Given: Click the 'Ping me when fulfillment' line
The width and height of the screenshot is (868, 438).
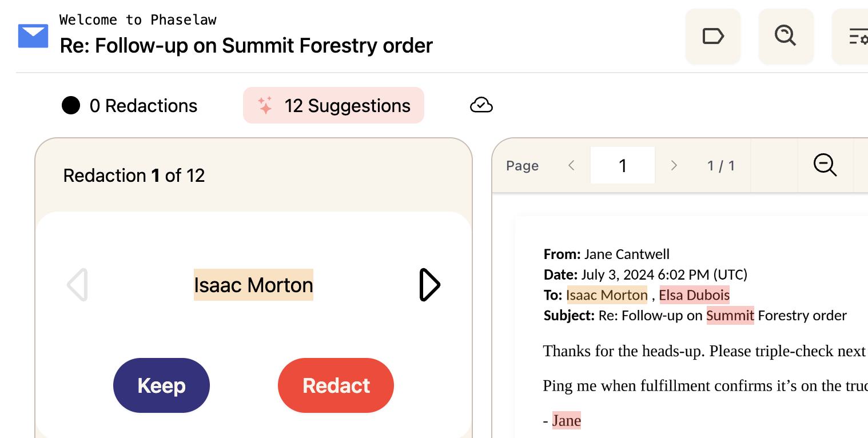Looking at the screenshot, I should point(704,385).
